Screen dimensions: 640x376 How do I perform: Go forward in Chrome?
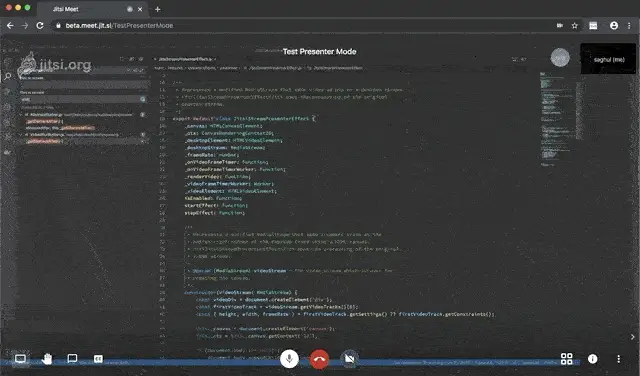pyautogui.click(x=25, y=25)
